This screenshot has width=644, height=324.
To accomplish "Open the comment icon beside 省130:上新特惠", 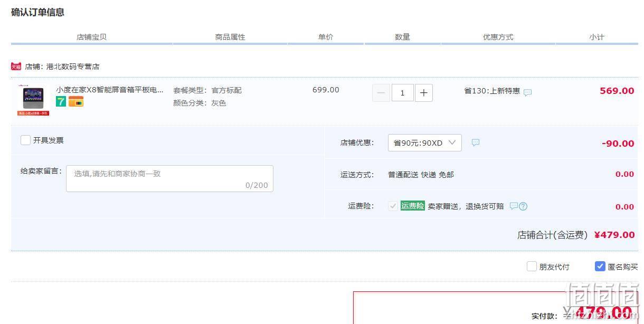I will pyautogui.click(x=527, y=92).
